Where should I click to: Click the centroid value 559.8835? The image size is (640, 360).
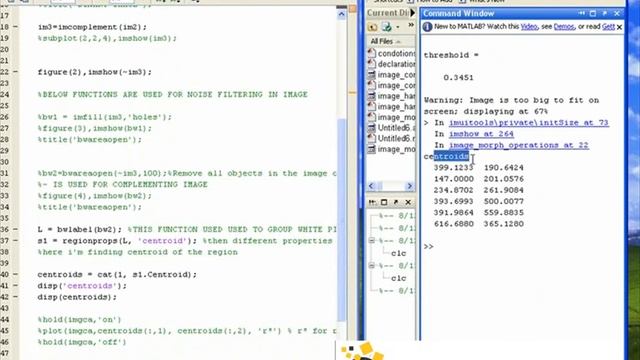504,213
